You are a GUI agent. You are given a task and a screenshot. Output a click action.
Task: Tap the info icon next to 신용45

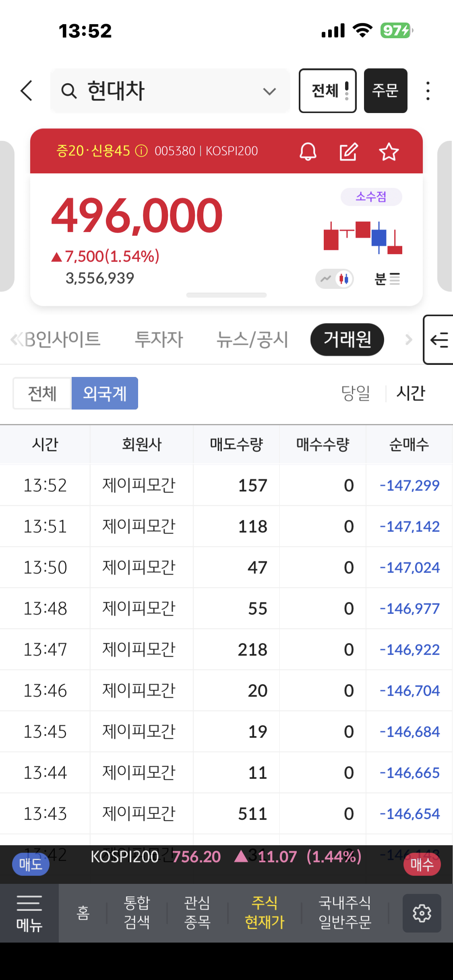141,151
